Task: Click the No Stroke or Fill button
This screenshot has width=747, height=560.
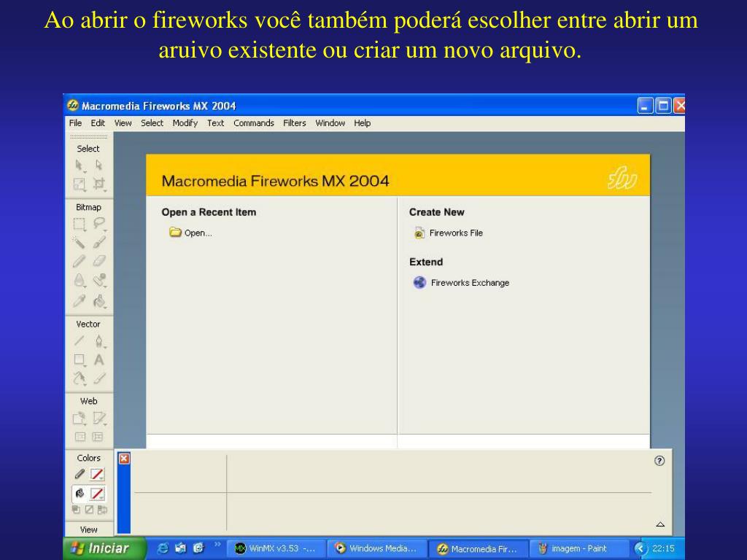Action: tap(89, 510)
